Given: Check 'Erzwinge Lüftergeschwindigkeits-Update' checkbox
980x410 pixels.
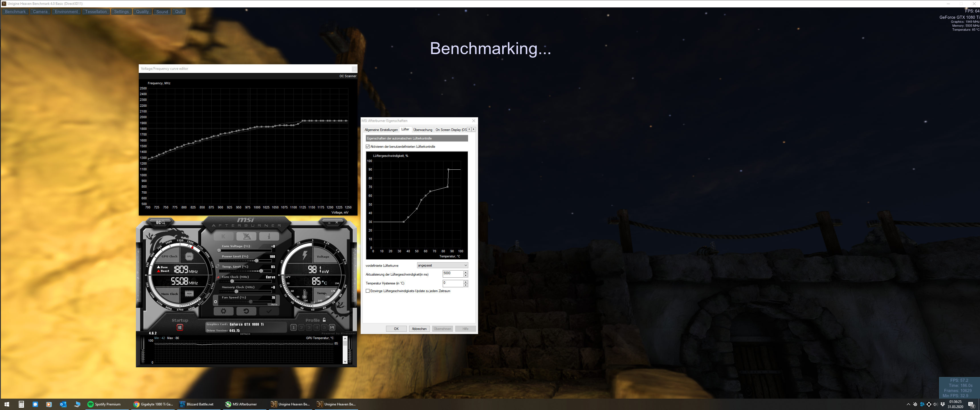Looking at the screenshot, I should pyautogui.click(x=368, y=291).
